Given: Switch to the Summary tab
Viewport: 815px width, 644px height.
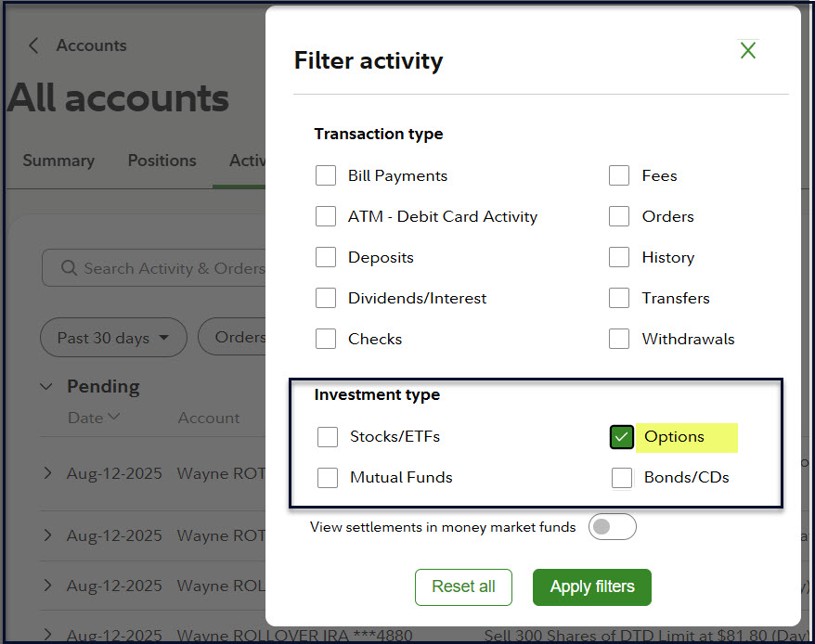Looking at the screenshot, I should point(58,161).
